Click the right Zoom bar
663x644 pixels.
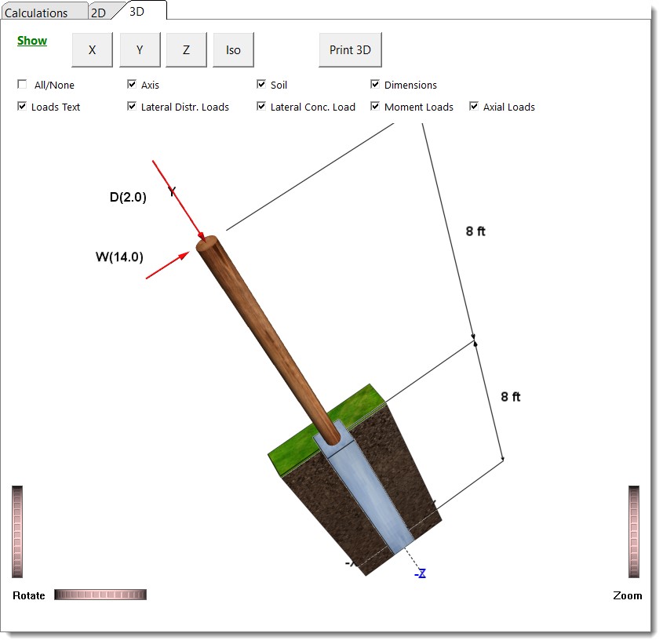pyautogui.click(x=633, y=533)
